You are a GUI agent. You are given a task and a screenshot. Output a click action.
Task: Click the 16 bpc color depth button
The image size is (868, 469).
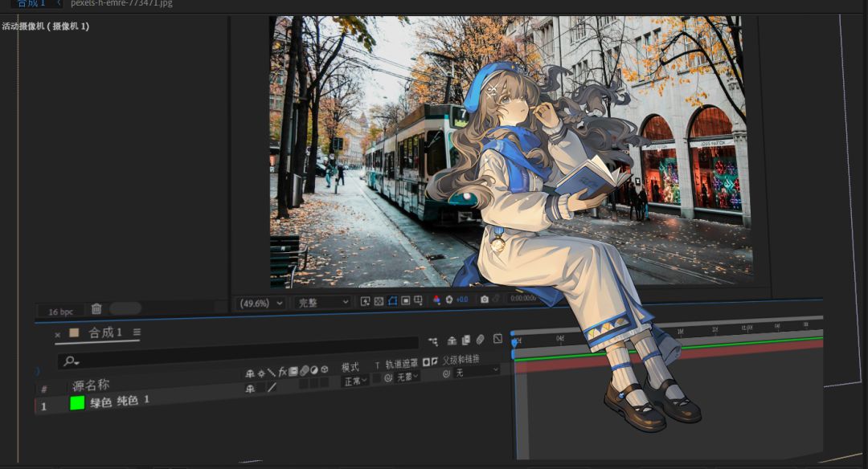[x=61, y=312]
